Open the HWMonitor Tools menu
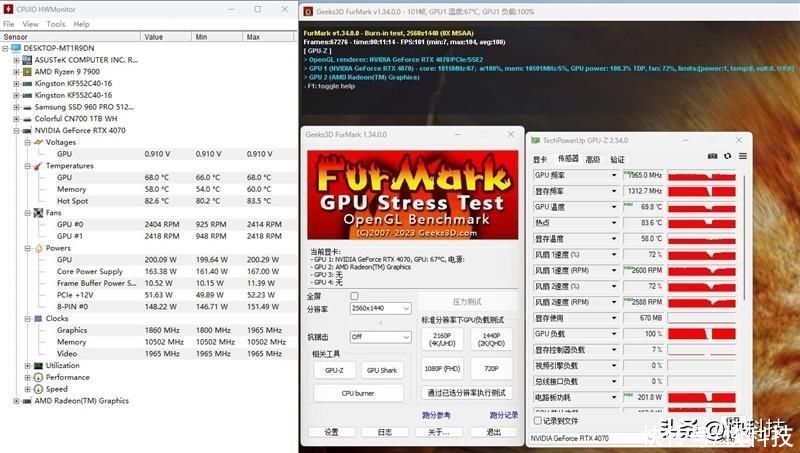The image size is (800, 453). point(56,24)
